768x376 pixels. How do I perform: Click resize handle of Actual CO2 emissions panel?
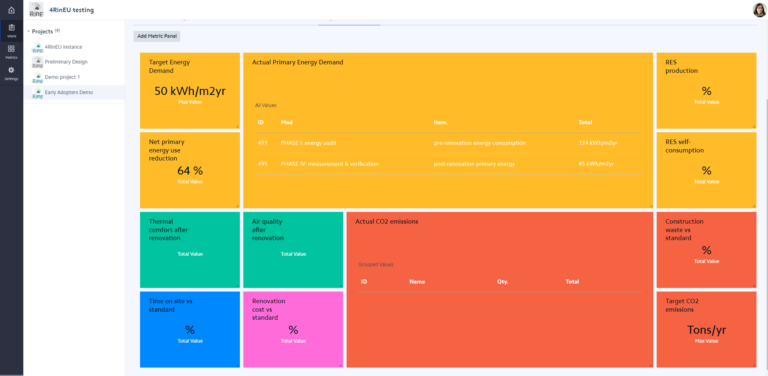(x=650, y=365)
